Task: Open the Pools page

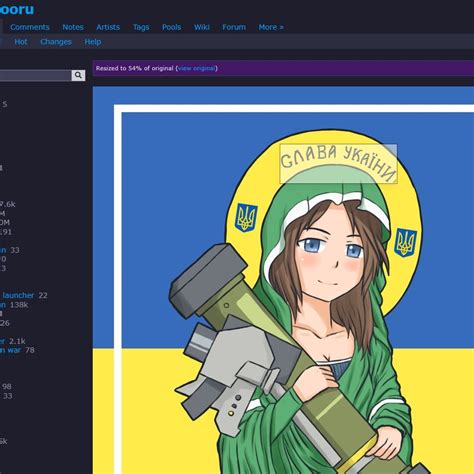Action: [x=171, y=27]
